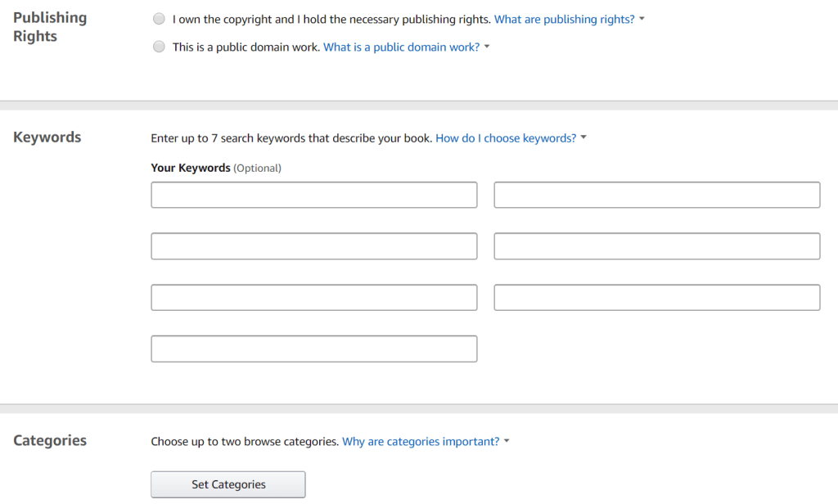
Task: Expand the arrow next to 'Why are categories important?'
Action: (507, 442)
